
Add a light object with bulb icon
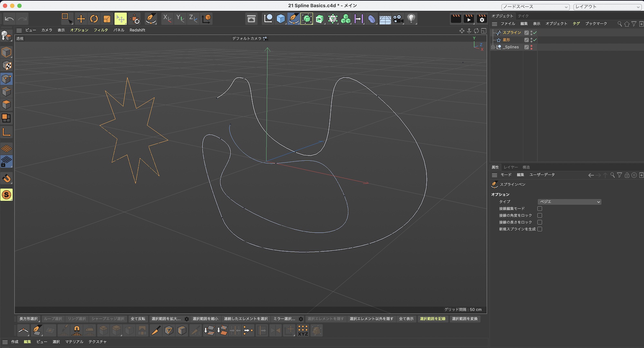point(411,19)
